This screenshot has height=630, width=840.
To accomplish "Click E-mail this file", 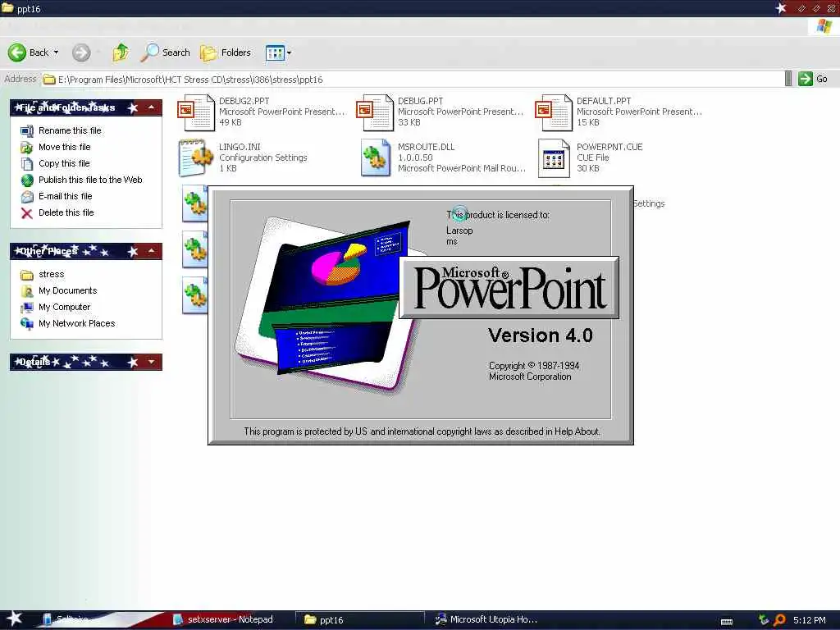I will coord(66,196).
